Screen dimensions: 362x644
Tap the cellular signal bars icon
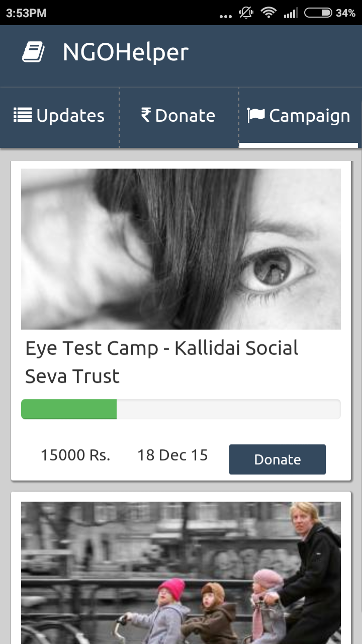click(291, 13)
